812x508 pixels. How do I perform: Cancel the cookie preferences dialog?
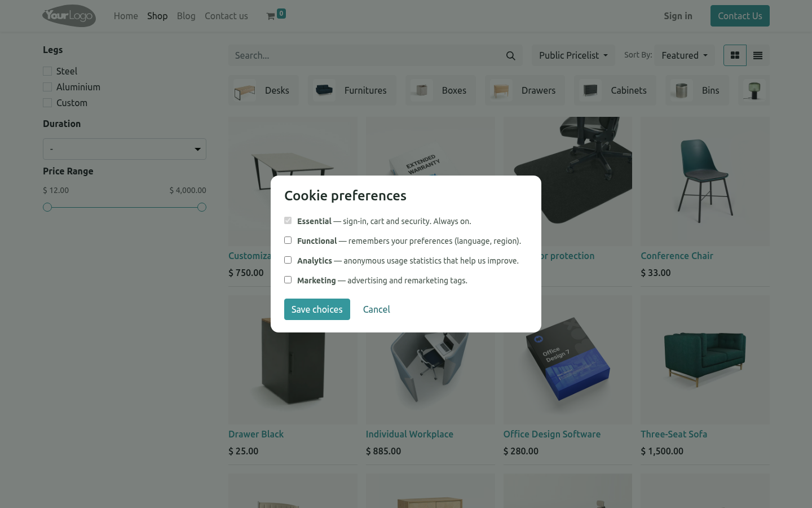tap(377, 309)
